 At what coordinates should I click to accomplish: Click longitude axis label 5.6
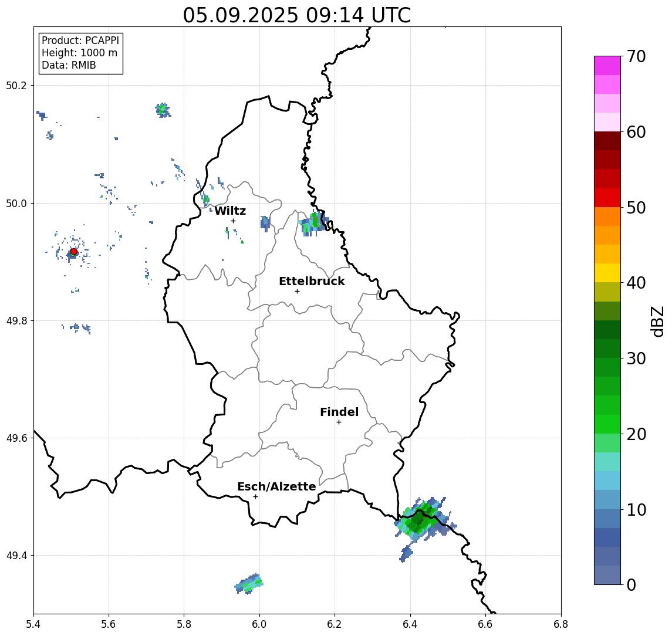click(x=109, y=624)
